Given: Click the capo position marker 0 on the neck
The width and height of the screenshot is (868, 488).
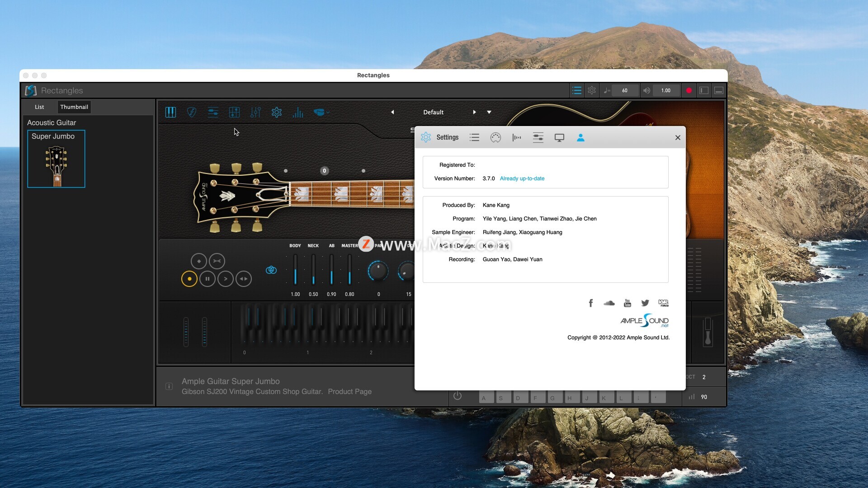Looking at the screenshot, I should 324,171.
